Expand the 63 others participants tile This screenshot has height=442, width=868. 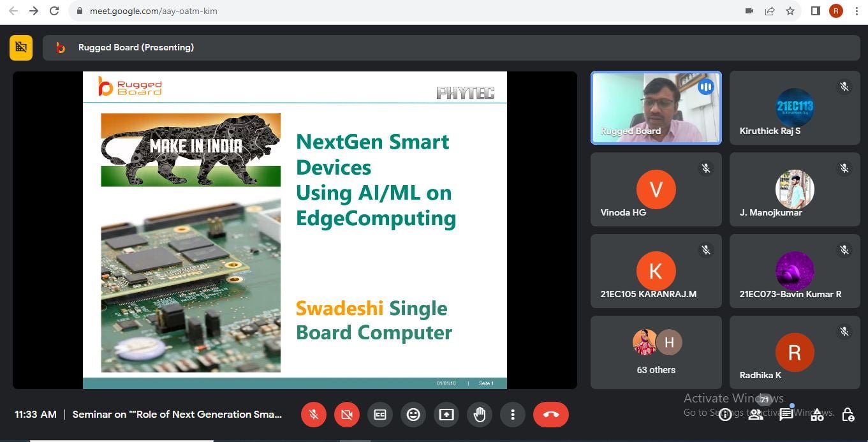coord(656,352)
